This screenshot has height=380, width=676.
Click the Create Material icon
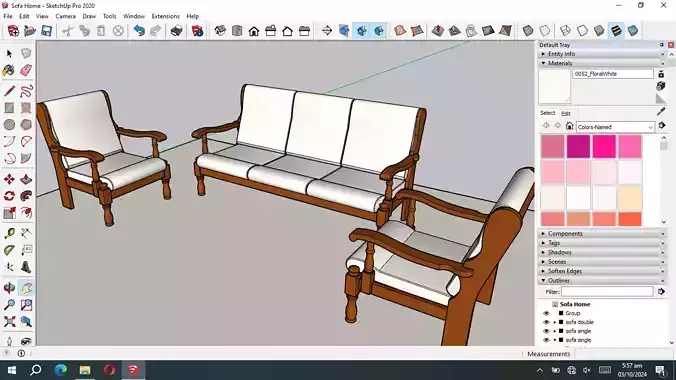click(x=661, y=86)
